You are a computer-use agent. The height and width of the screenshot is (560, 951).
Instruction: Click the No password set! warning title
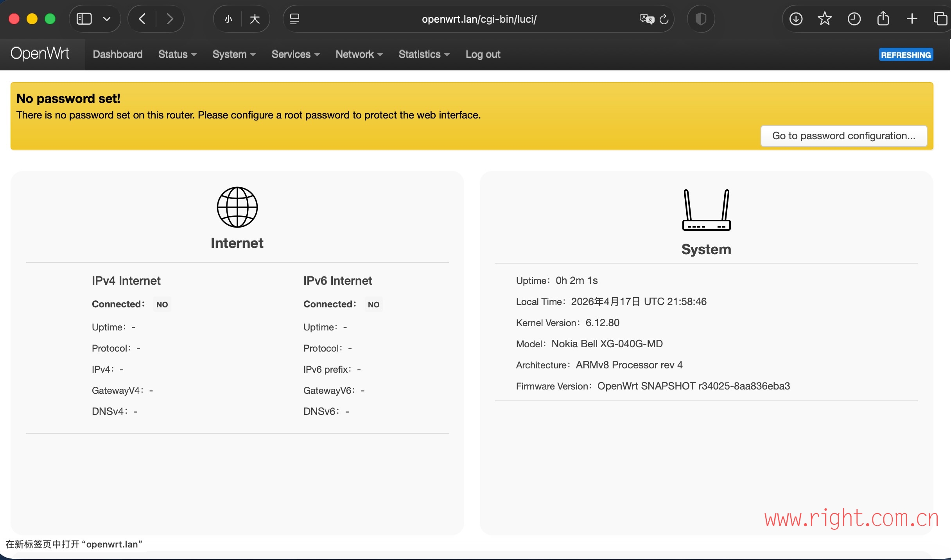point(68,99)
